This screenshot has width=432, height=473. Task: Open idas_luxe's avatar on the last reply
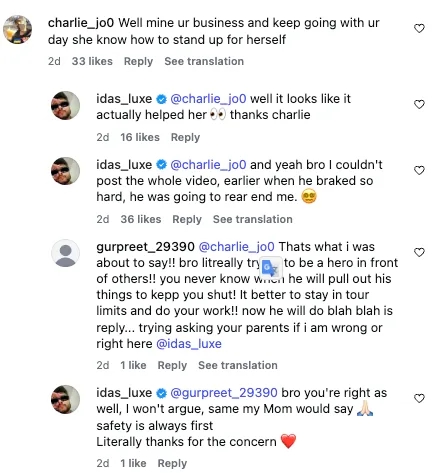(x=65, y=399)
